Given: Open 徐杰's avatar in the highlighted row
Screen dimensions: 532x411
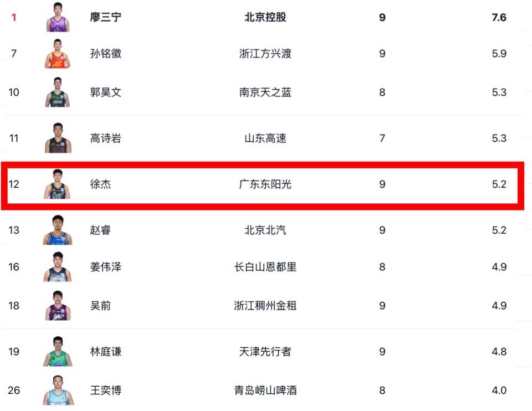Looking at the screenshot, I should (58, 184).
